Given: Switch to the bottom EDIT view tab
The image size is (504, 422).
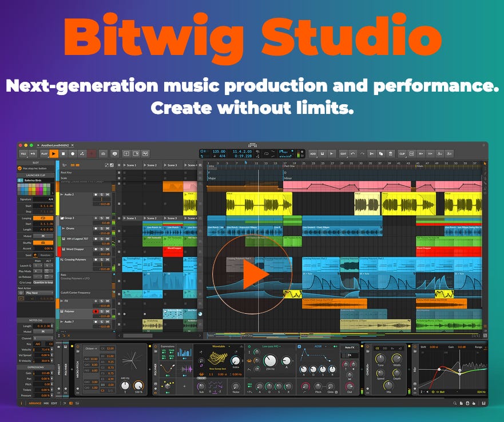Looking at the screenshot, I should point(54,403).
